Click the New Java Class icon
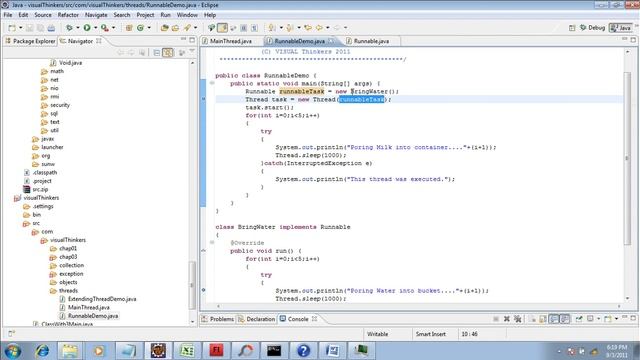Viewport: 640px width, 360px height. point(140,28)
